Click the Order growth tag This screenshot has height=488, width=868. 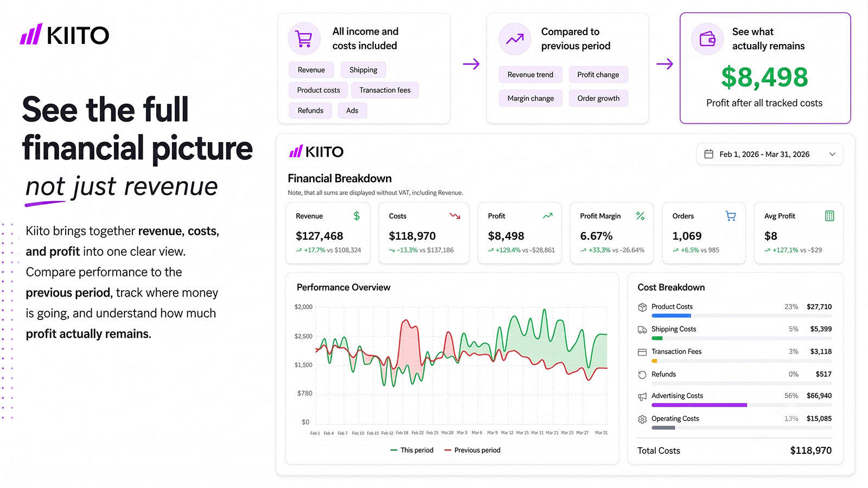click(x=598, y=98)
